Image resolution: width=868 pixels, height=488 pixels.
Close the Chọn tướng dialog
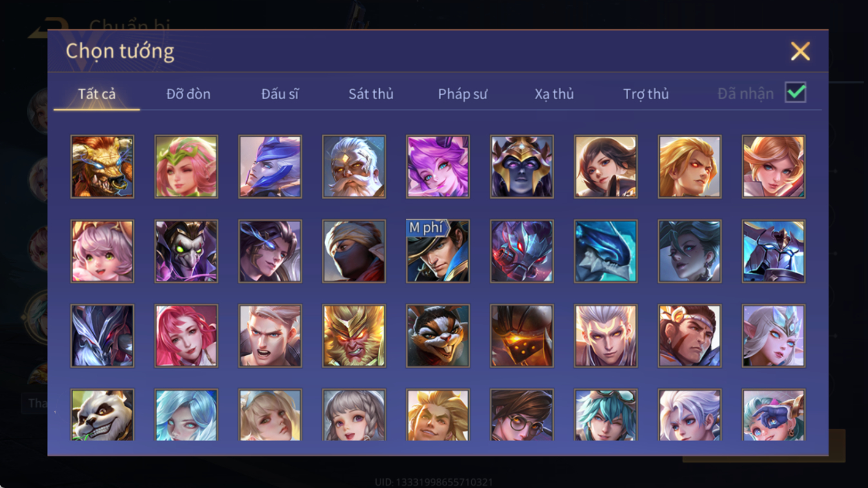(x=800, y=51)
